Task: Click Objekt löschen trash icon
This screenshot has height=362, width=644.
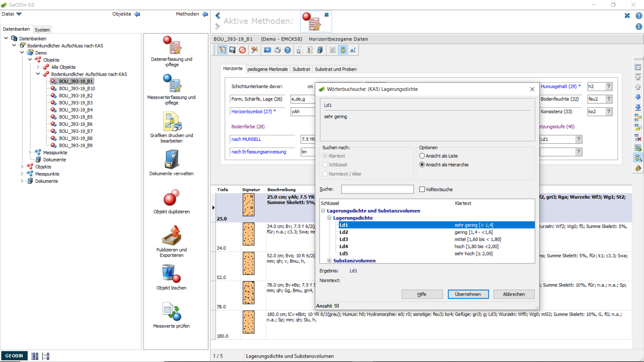Action: pyautogui.click(x=172, y=274)
